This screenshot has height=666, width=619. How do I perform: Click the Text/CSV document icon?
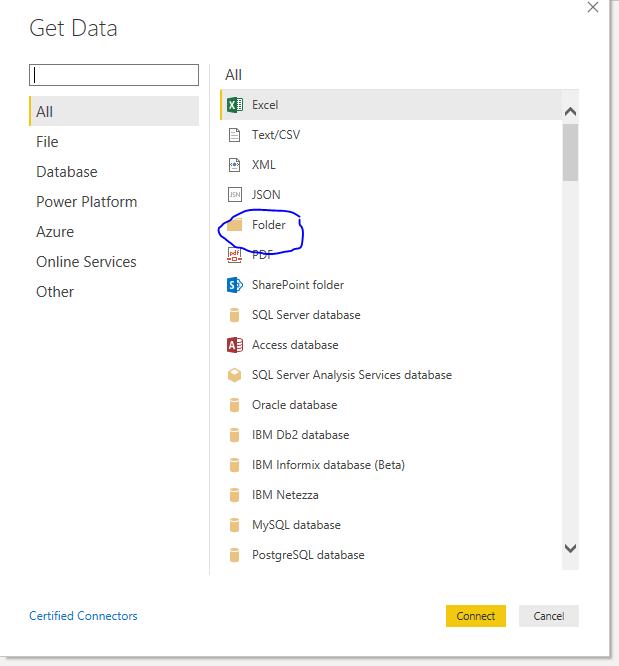[x=234, y=135]
